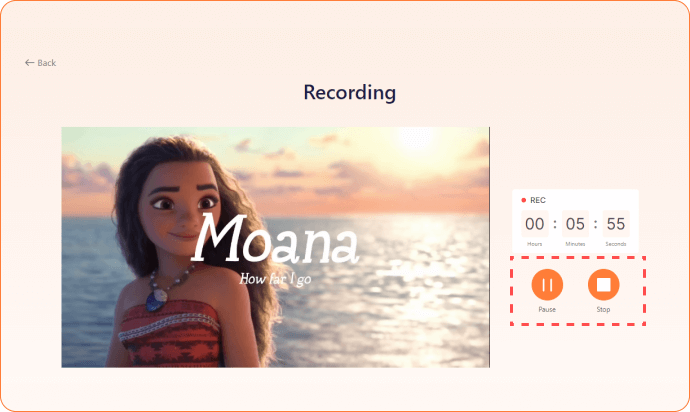Stop the recording with the orange stop button
This screenshot has height=412, width=690.
603,285
